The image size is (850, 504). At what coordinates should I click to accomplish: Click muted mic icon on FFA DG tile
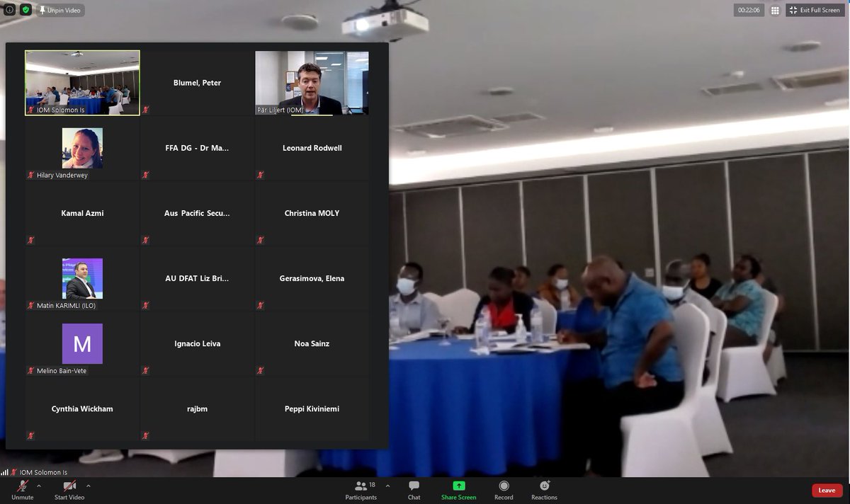pos(146,175)
